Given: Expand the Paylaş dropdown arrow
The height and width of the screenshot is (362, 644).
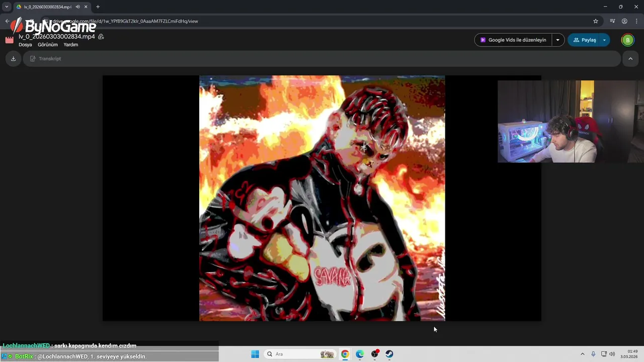Looking at the screenshot, I should point(604,40).
